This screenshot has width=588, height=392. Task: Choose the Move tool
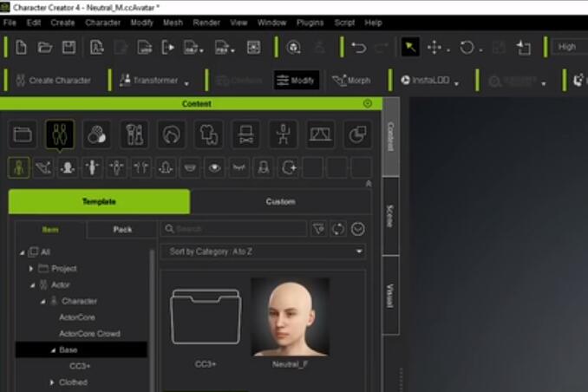pos(434,48)
